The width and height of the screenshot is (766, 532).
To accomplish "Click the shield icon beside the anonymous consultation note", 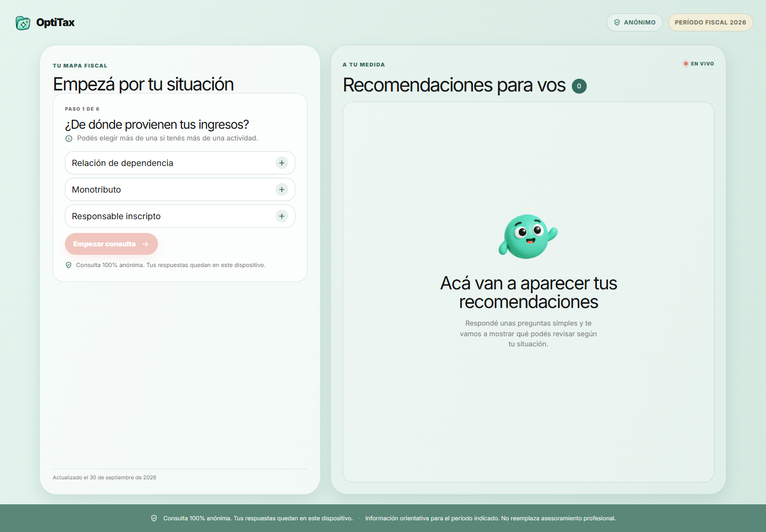I will (69, 265).
